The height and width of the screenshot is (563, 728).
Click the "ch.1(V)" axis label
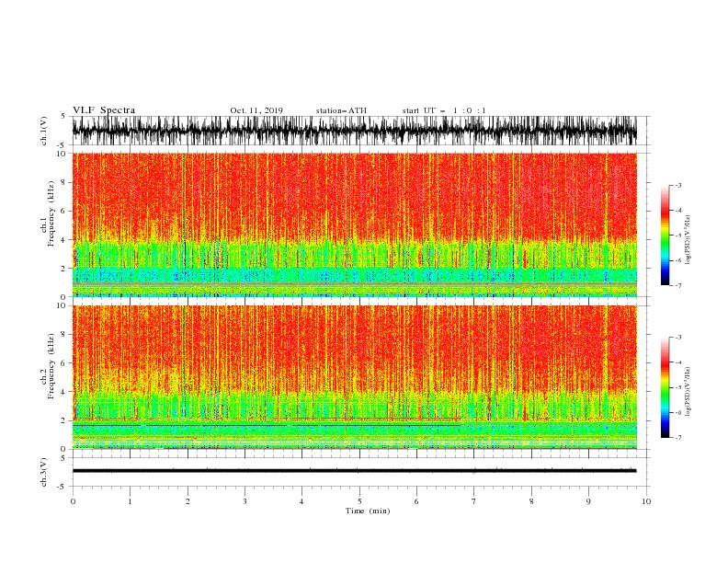coord(44,131)
